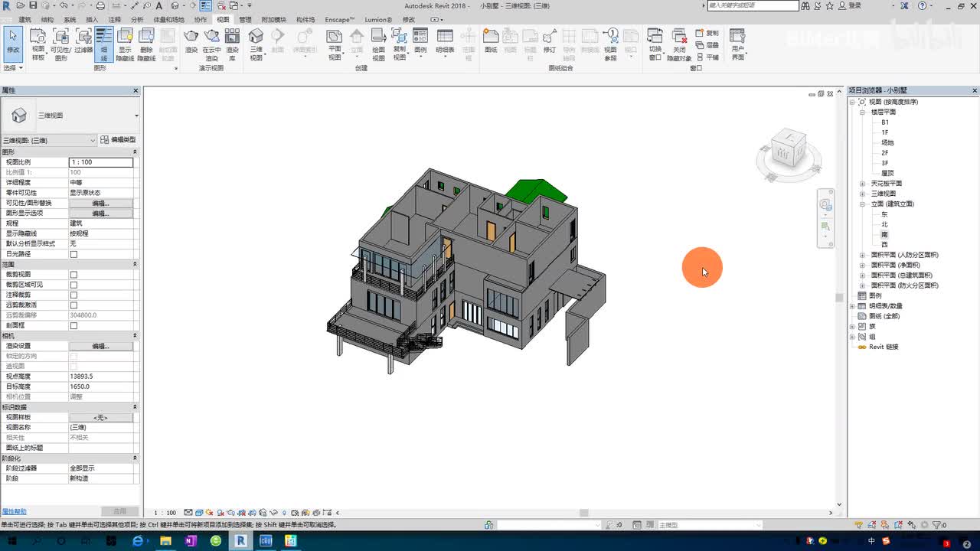Click 编辑 button for 图形显示选项
Image resolution: width=980 pixels, height=551 pixels.
[x=101, y=214]
